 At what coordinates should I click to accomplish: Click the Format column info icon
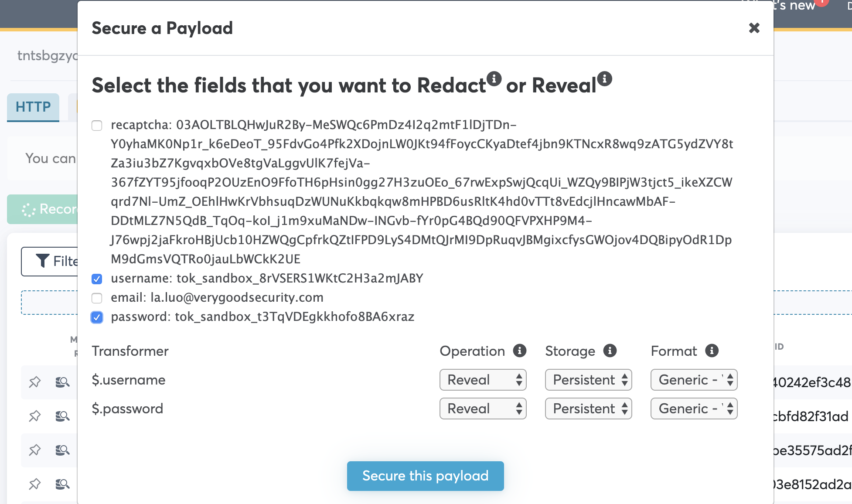pos(712,351)
